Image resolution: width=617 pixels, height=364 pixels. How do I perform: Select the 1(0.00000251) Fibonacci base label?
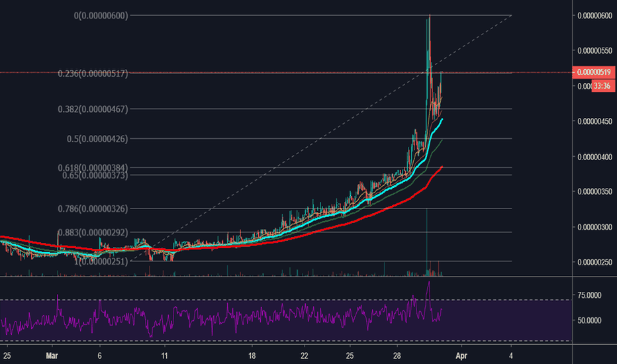(x=101, y=261)
